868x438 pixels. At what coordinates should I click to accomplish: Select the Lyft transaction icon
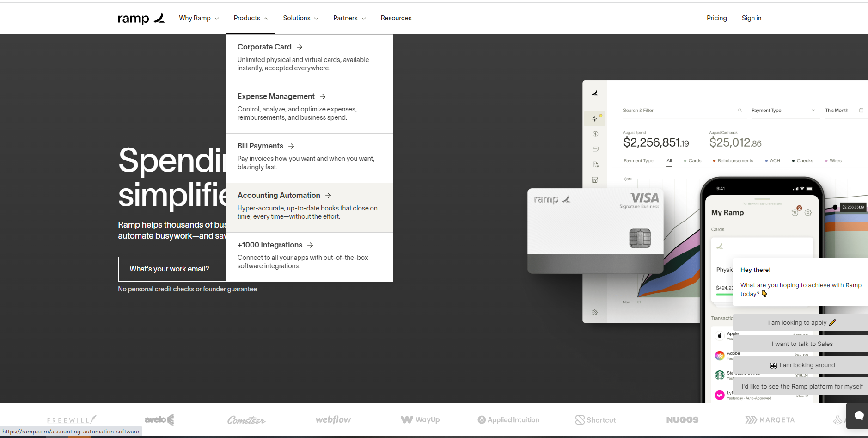point(720,395)
